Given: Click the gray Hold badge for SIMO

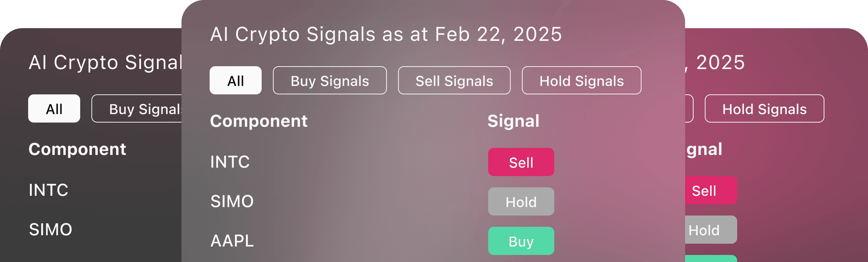Looking at the screenshot, I should 521,201.
